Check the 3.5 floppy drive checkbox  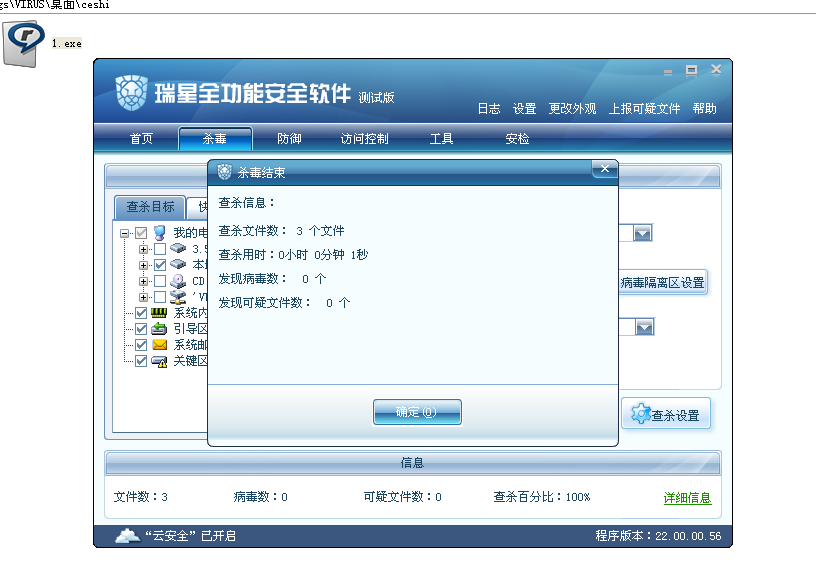coord(160,249)
